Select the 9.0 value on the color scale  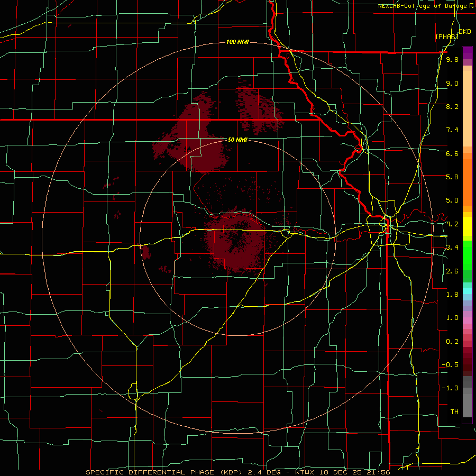point(452,83)
